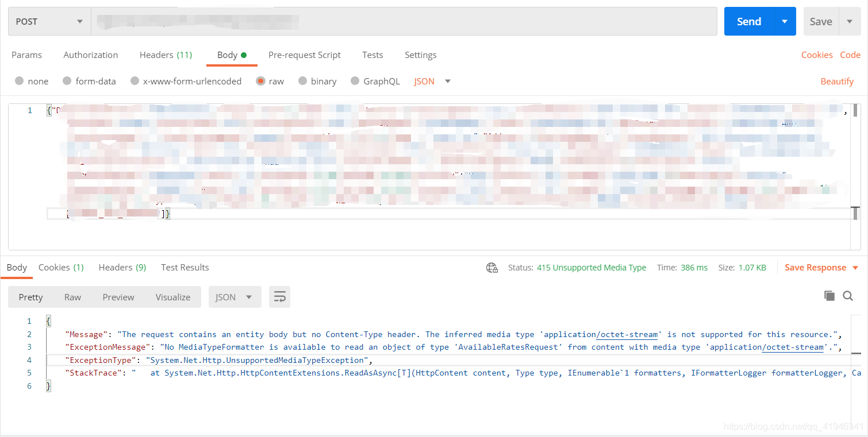This screenshot has height=437, width=868.
Task: Select the raw body radio option
Action: pos(260,81)
